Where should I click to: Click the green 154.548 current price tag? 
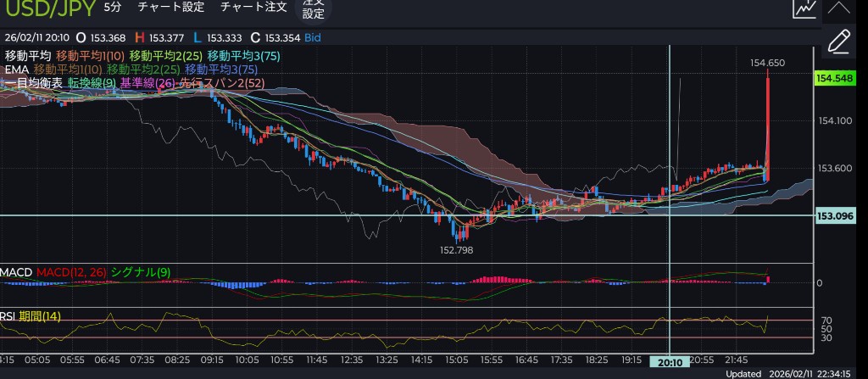[x=833, y=78]
